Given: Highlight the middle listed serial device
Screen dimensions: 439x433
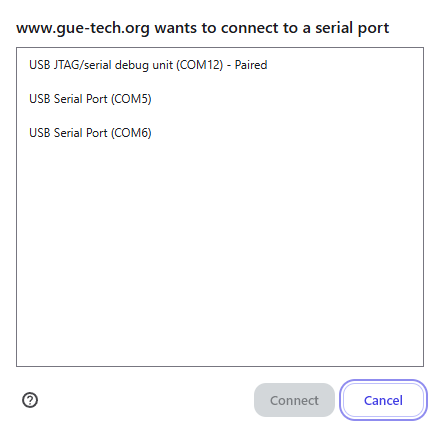Looking at the screenshot, I should click(x=220, y=99).
